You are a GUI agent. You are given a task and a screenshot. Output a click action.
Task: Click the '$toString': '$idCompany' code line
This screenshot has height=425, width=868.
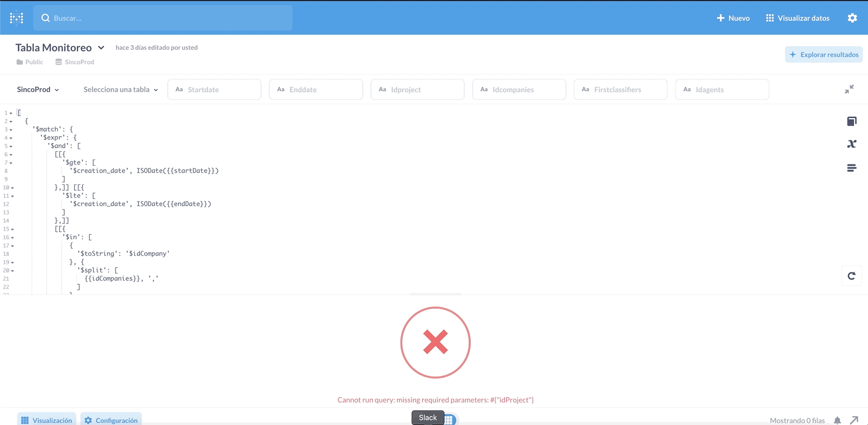click(x=123, y=254)
